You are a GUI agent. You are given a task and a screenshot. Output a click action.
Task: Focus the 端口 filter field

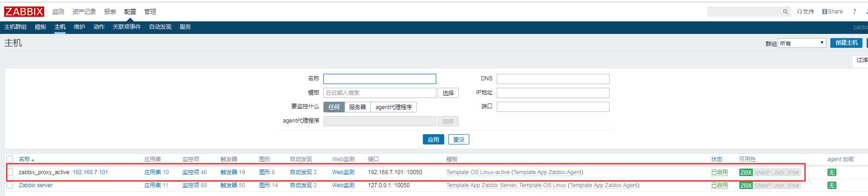pyautogui.click(x=553, y=107)
